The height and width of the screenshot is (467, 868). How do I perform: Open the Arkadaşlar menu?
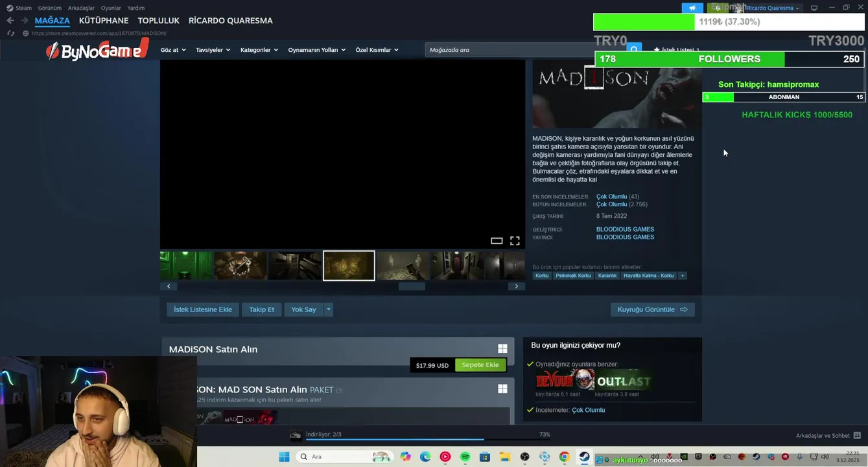click(x=81, y=8)
